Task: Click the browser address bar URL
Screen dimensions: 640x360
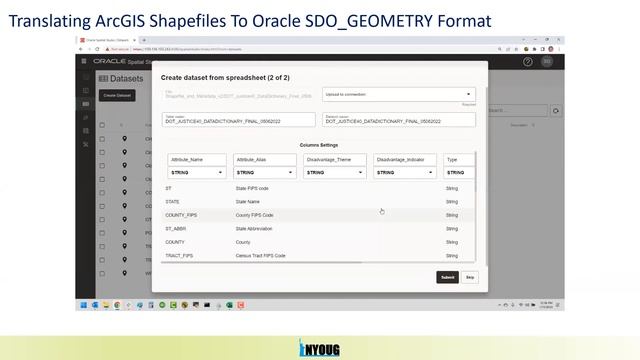Action: [188, 49]
